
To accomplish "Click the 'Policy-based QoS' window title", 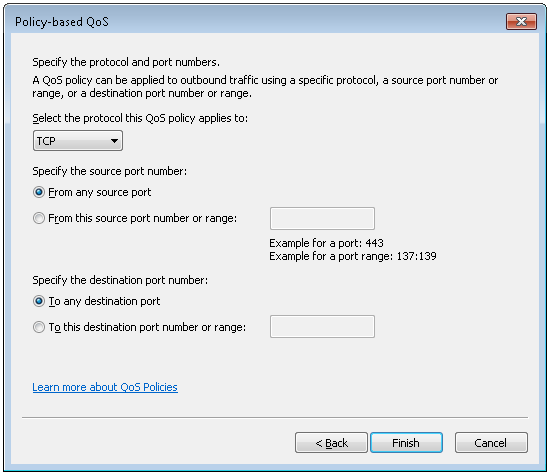I will click(x=62, y=22).
